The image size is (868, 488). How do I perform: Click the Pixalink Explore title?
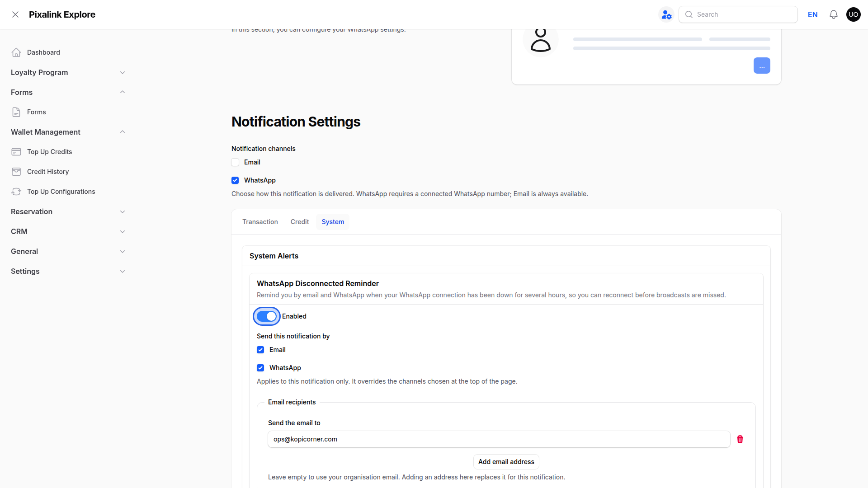pyautogui.click(x=62, y=14)
